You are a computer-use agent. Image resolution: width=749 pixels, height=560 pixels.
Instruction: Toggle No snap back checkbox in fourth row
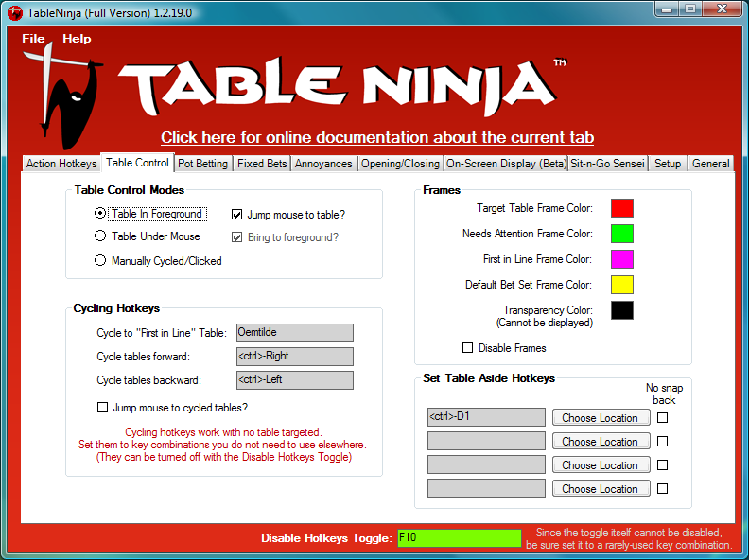(x=663, y=488)
